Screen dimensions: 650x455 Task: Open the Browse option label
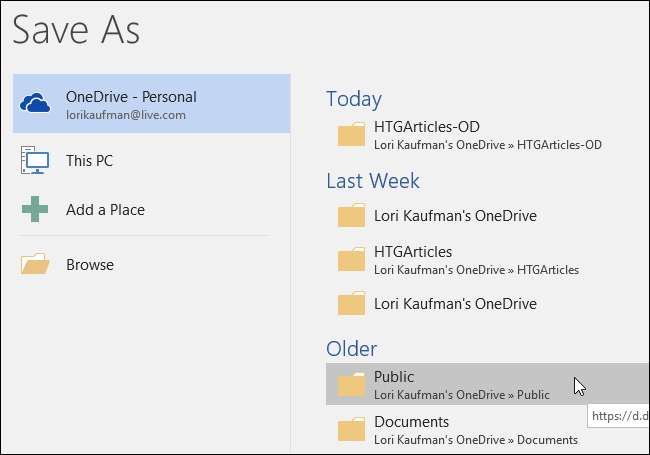(x=90, y=265)
